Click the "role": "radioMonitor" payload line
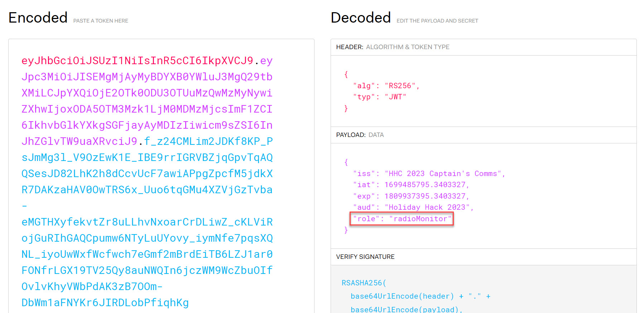This screenshot has width=644, height=313. point(402,219)
